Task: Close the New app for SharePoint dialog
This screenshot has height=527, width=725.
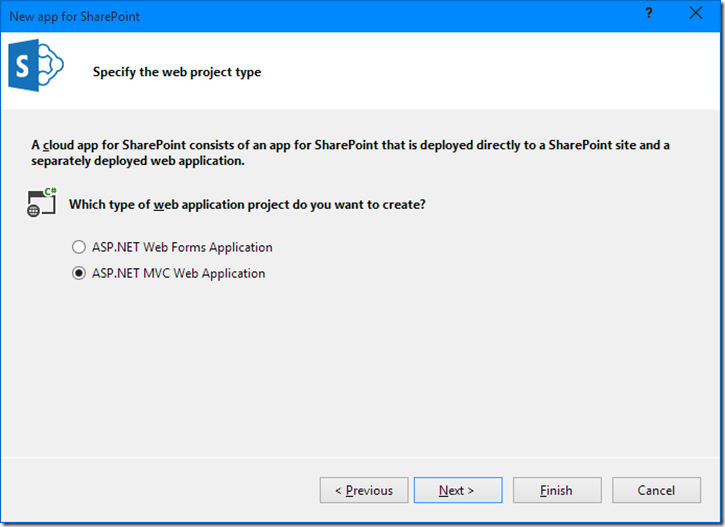Action: [x=695, y=13]
